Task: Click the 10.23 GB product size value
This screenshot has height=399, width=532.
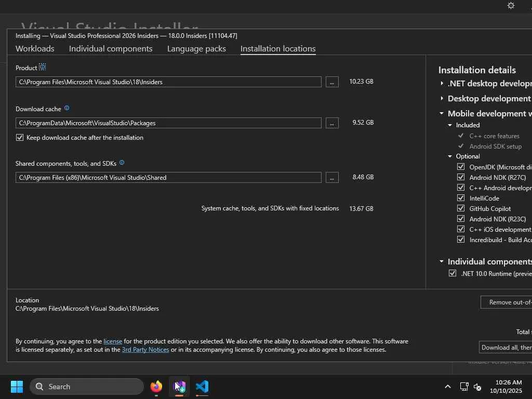Action: coord(362,82)
